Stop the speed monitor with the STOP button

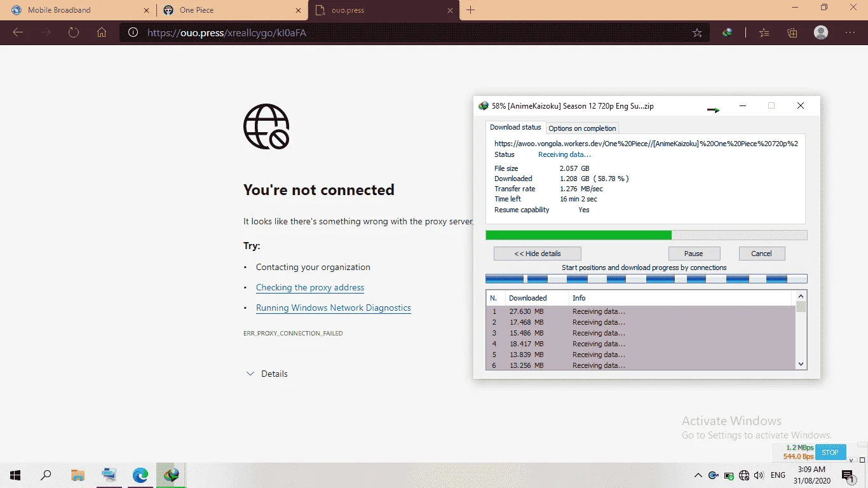click(x=830, y=452)
